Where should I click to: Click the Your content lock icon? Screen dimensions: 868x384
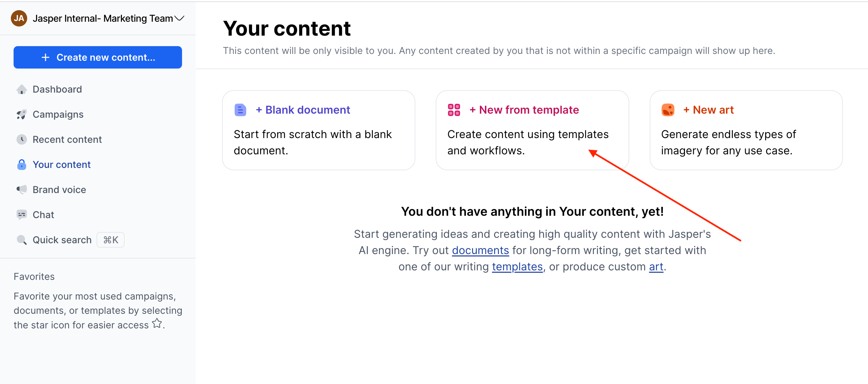point(22,165)
